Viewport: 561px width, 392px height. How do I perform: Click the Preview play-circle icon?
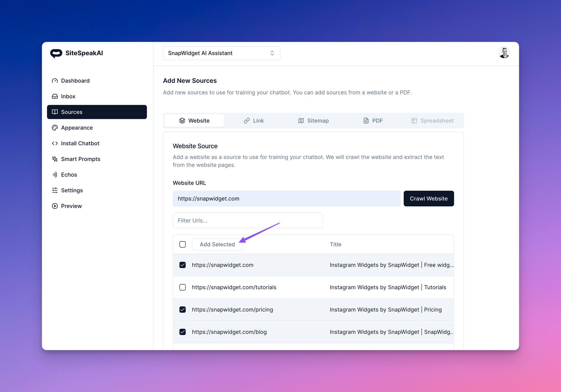tap(55, 206)
